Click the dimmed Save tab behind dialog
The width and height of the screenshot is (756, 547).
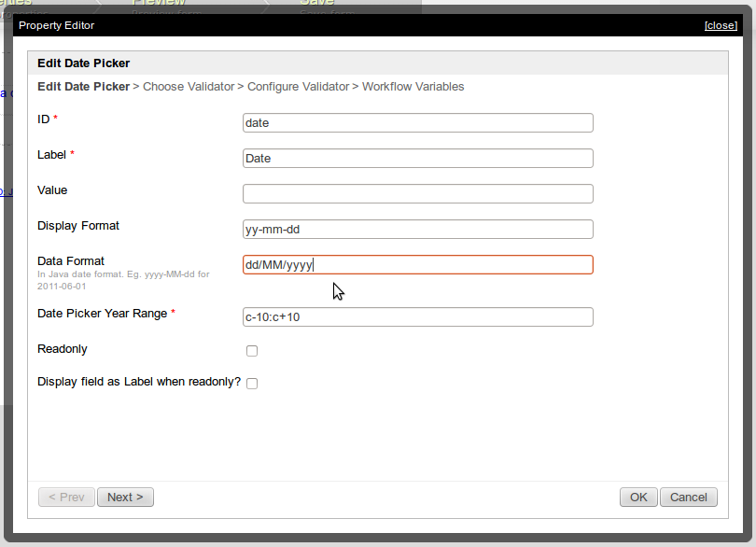[x=317, y=5]
